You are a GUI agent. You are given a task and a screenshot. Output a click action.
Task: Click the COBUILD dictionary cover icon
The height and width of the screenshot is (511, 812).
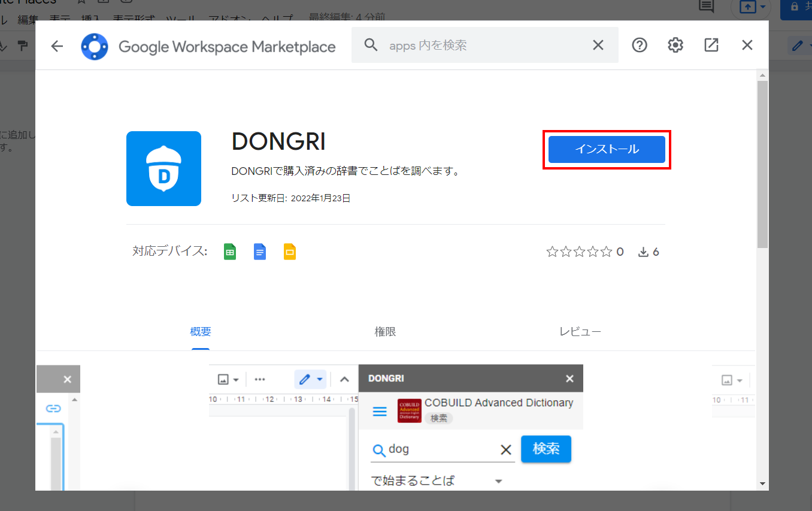coord(409,410)
